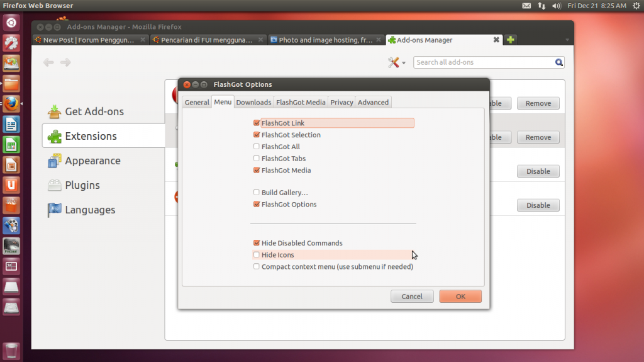Open list all tabs dropdown arrow
This screenshot has height=362, width=644.
pyautogui.click(x=567, y=40)
